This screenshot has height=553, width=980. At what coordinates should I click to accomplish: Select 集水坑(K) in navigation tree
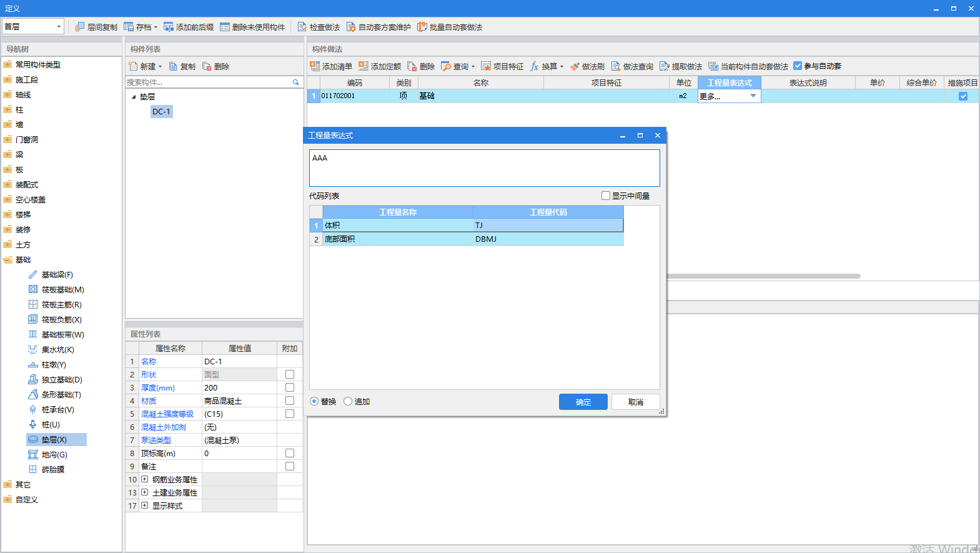point(57,350)
